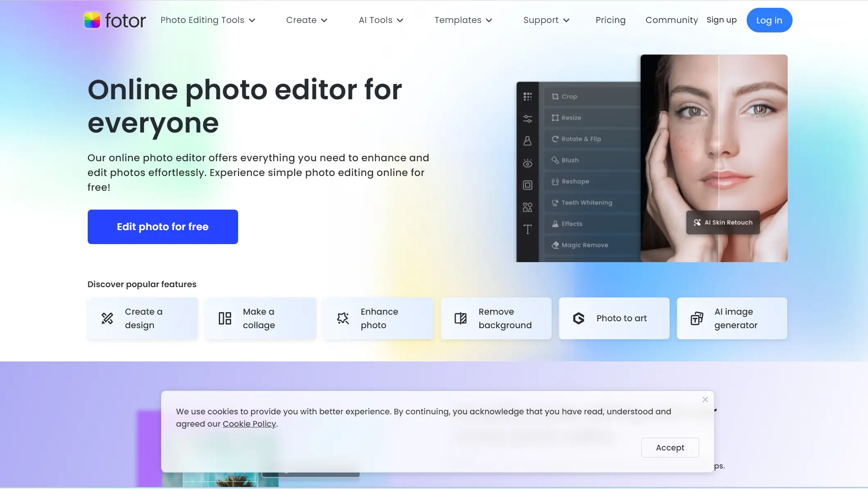Expand the Templates menu chevron
This screenshot has height=489, width=868.
[x=489, y=21]
